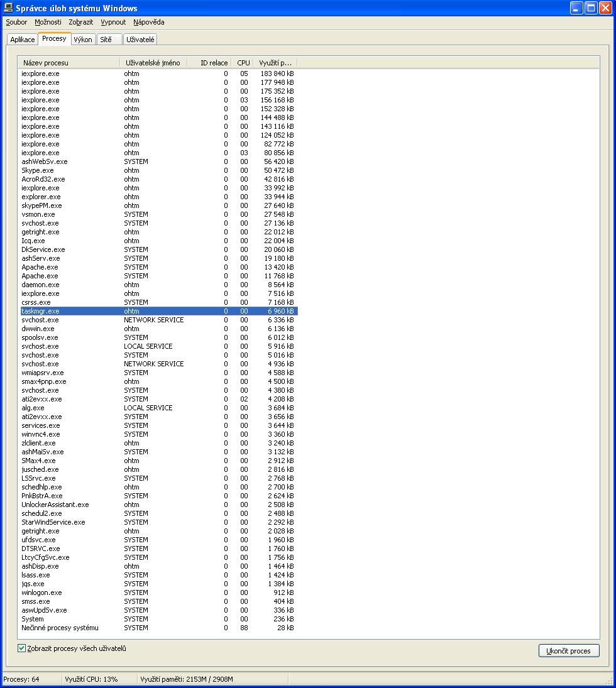Screen dimensions: 616x688
Task: Open the Vypnout menu
Action: pyautogui.click(x=113, y=22)
